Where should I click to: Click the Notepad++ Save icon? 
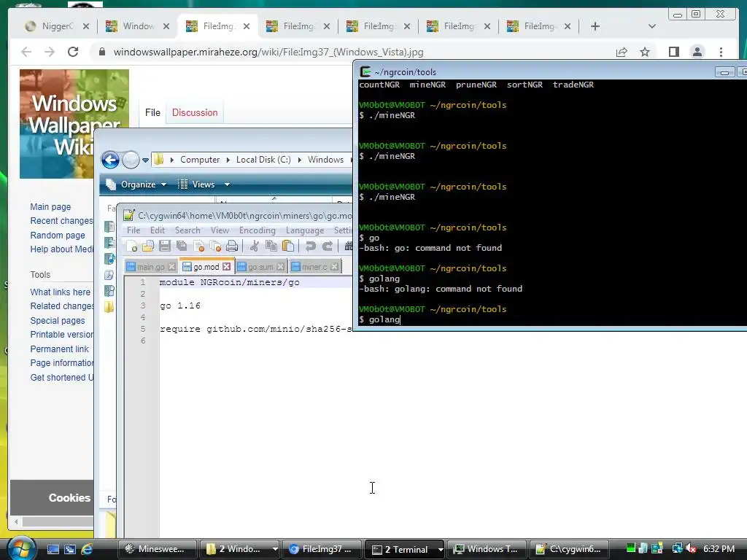[165, 246]
